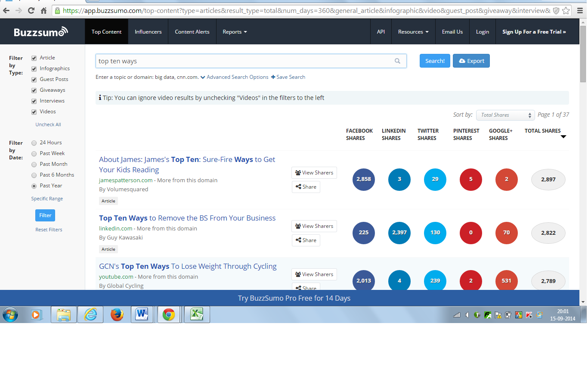
Task: Select the 24 Hours date filter
Action: click(34, 143)
